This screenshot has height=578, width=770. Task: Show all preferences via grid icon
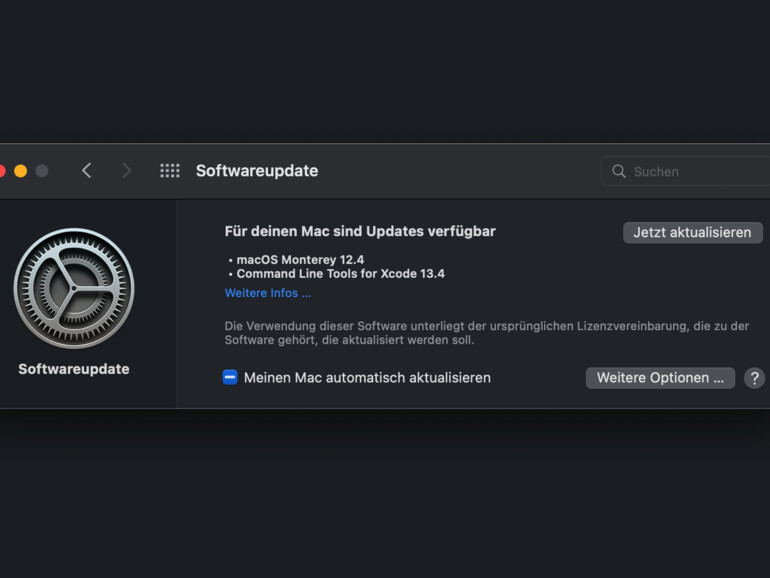click(170, 171)
